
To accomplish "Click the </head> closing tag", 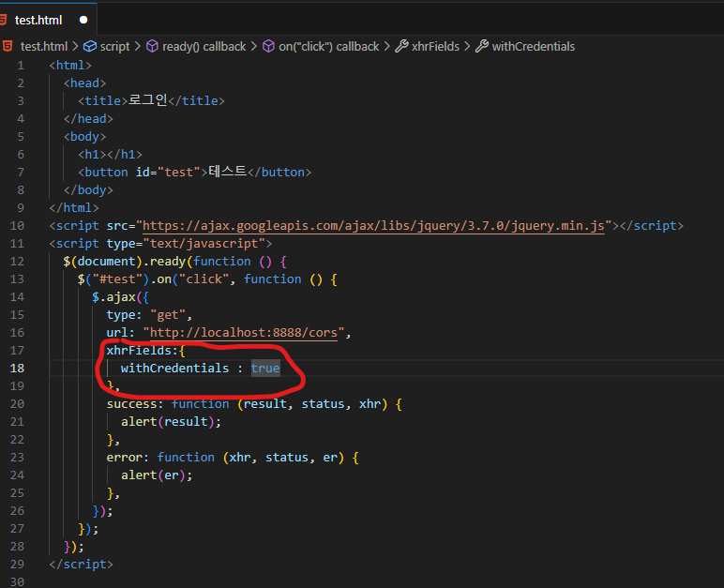I will [89, 119].
